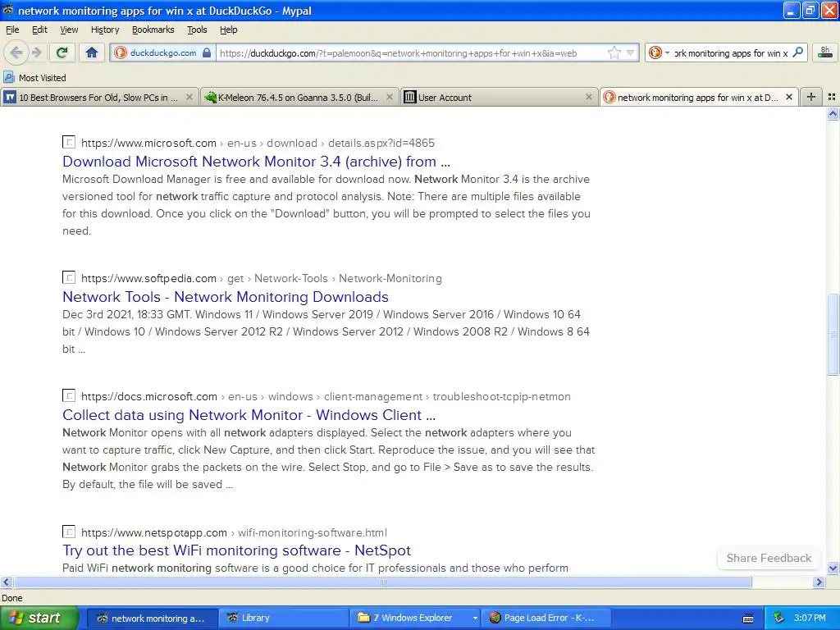Switch to network monitoring taskbar button
Image resolution: width=840 pixels, height=630 pixels.
point(152,619)
